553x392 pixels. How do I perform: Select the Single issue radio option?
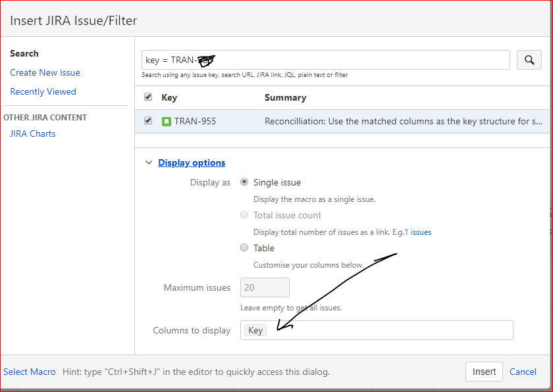coord(244,182)
